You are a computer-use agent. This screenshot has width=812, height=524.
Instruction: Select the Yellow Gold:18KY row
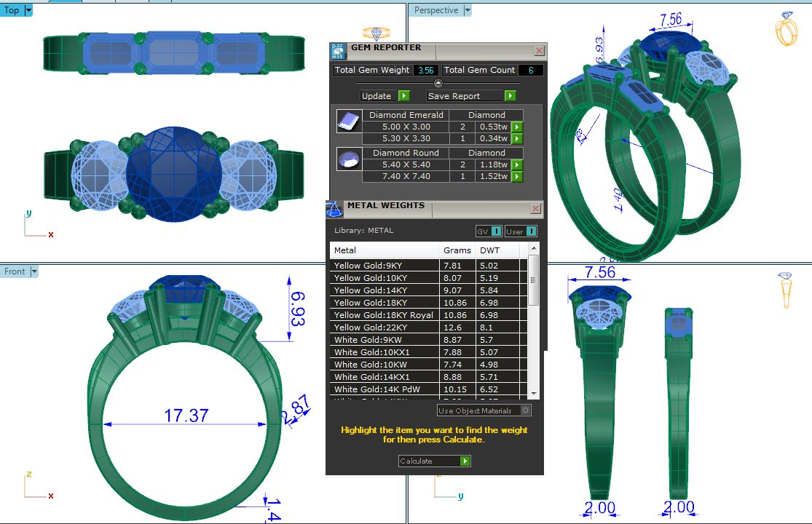coord(384,303)
